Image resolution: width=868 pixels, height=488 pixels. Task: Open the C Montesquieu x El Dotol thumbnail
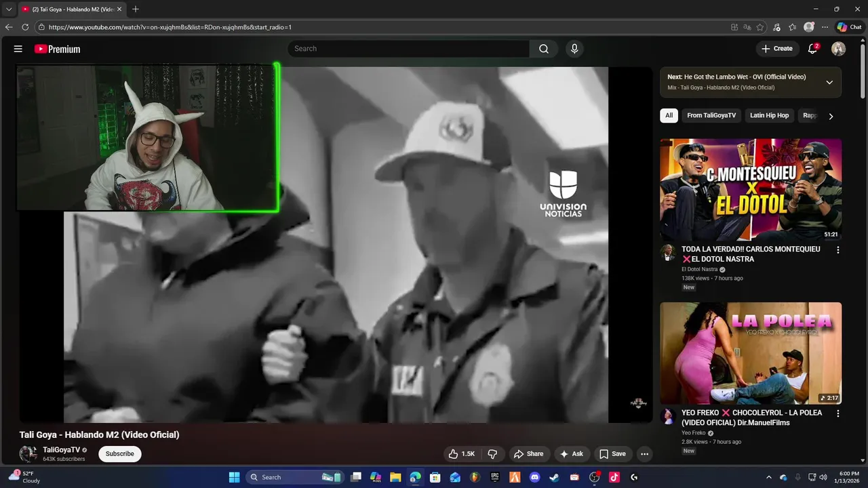751,190
